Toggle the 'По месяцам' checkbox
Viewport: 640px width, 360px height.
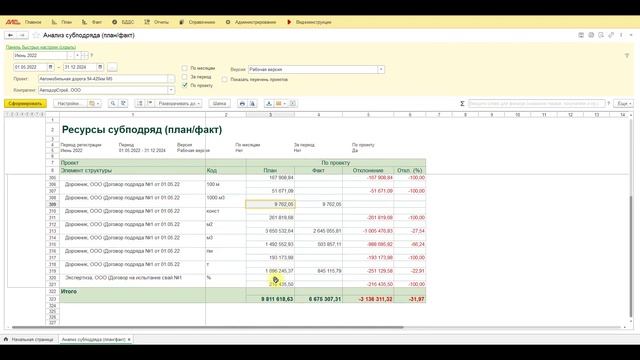coord(184,68)
